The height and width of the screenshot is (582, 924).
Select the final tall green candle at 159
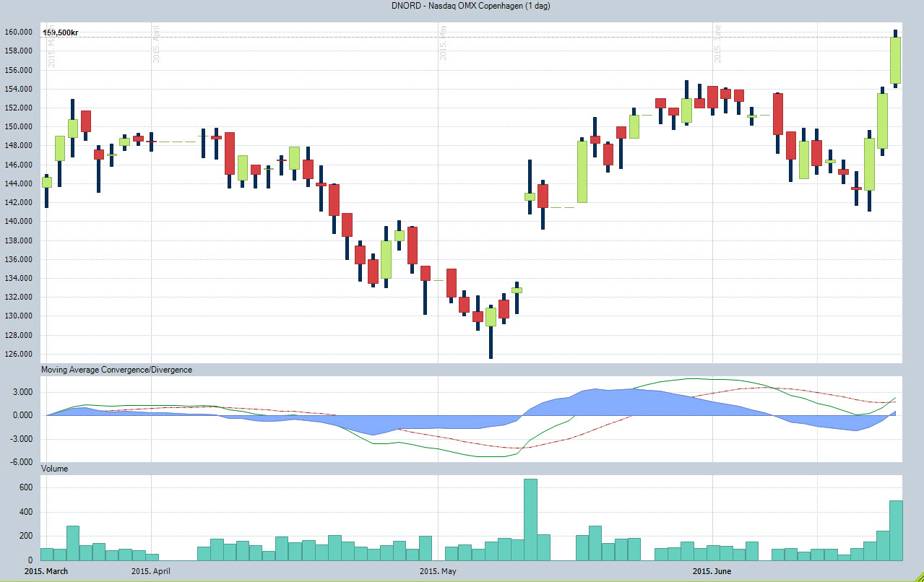coord(896,60)
